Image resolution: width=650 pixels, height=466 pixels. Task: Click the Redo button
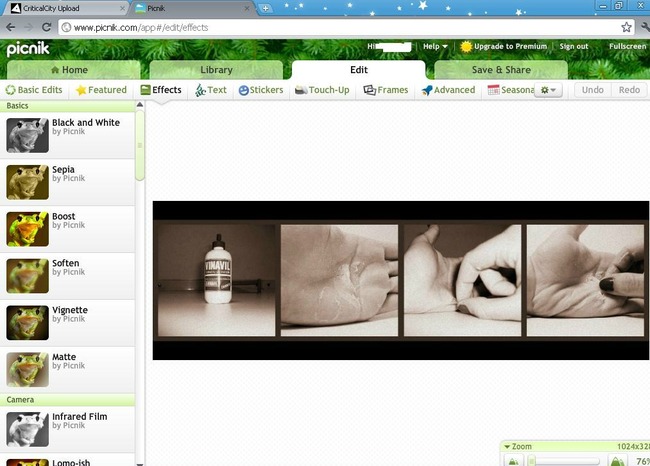[629, 90]
